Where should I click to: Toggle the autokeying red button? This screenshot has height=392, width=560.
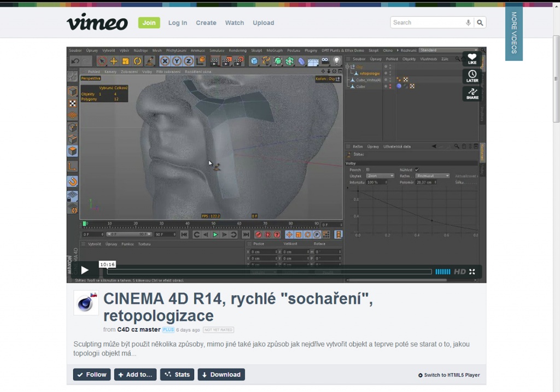click(x=267, y=235)
